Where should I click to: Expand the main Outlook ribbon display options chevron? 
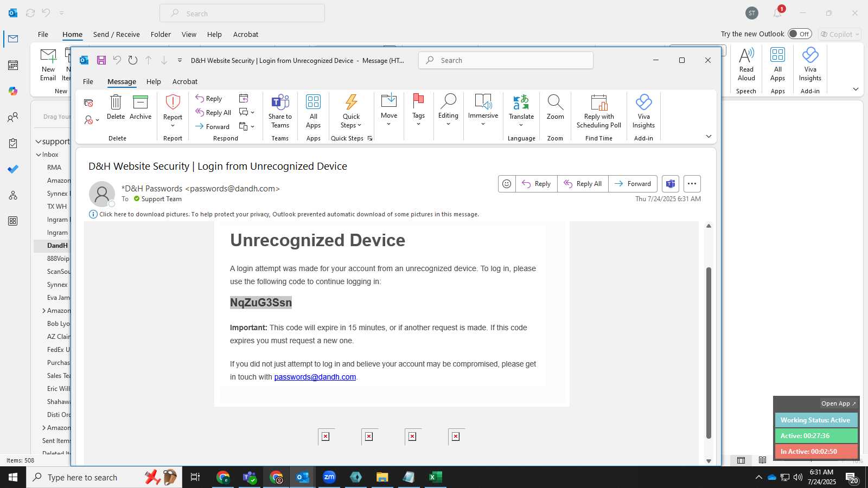point(856,89)
